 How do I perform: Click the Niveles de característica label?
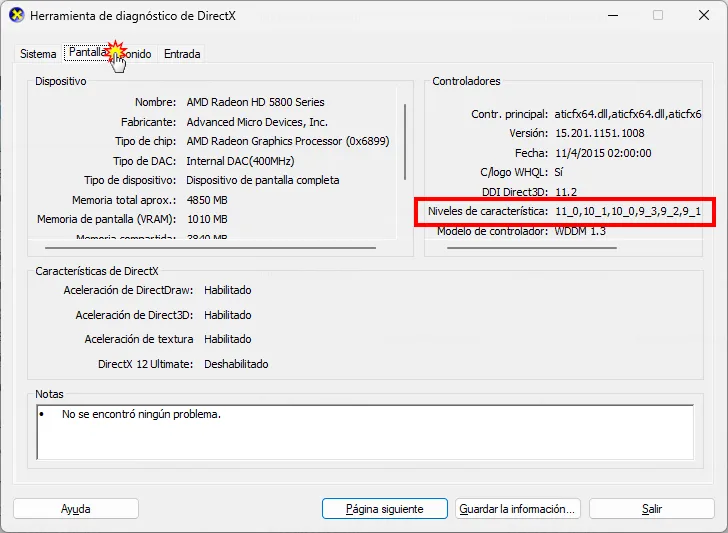pos(488,211)
